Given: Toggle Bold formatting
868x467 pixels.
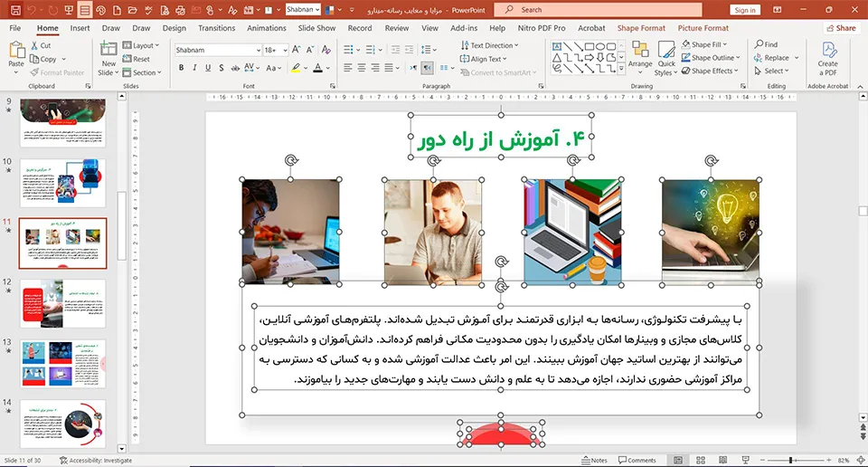Looking at the screenshot, I should tap(181, 68).
